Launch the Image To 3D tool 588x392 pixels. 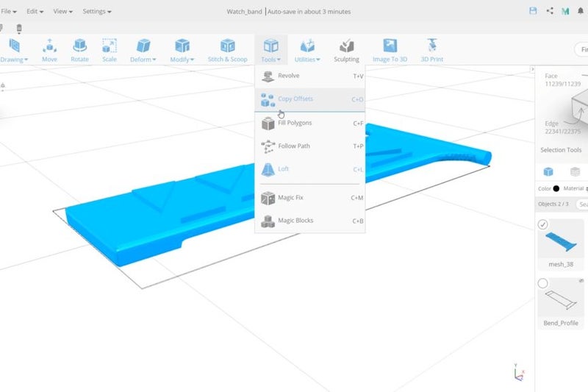tap(390, 50)
